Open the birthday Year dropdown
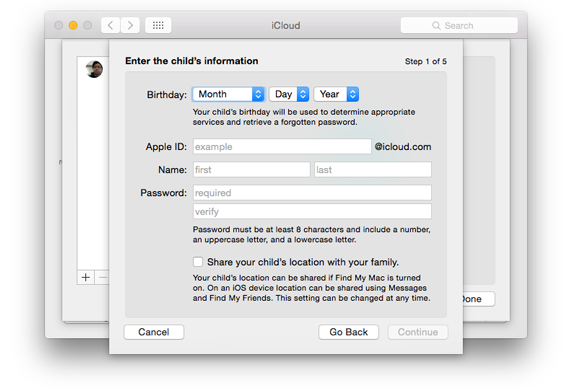 tap(336, 94)
